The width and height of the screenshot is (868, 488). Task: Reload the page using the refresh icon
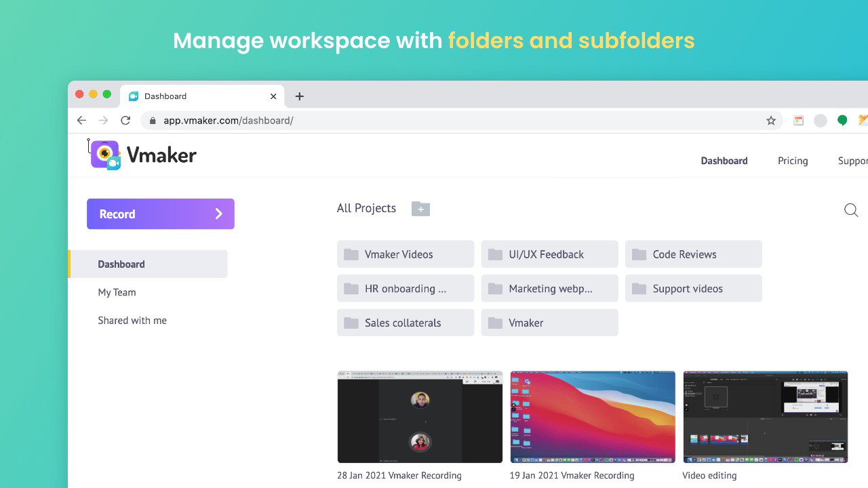125,121
